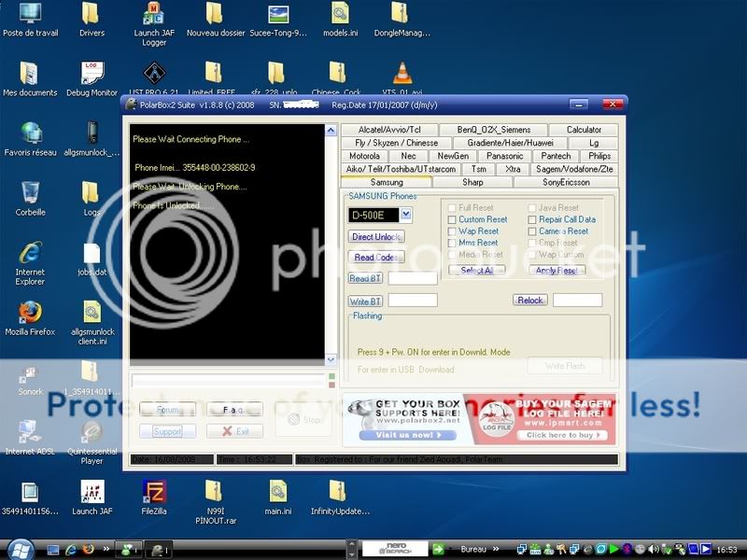Image resolution: width=747 pixels, height=560 pixels.
Task: Click inside the Read BT text field
Action: pyautogui.click(x=413, y=278)
